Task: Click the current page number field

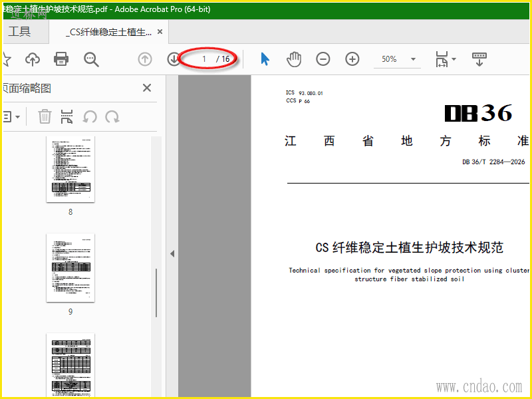Action: (x=204, y=59)
